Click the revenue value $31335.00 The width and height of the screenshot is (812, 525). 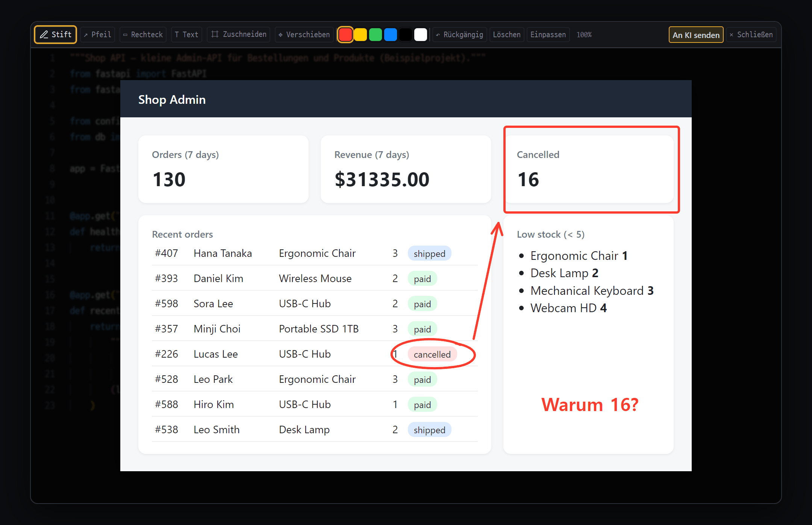382,179
